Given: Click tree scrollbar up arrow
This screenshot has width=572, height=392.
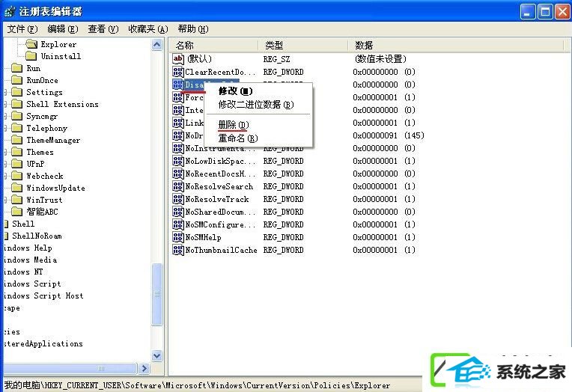Looking at the screenshot, I should 157,45.
